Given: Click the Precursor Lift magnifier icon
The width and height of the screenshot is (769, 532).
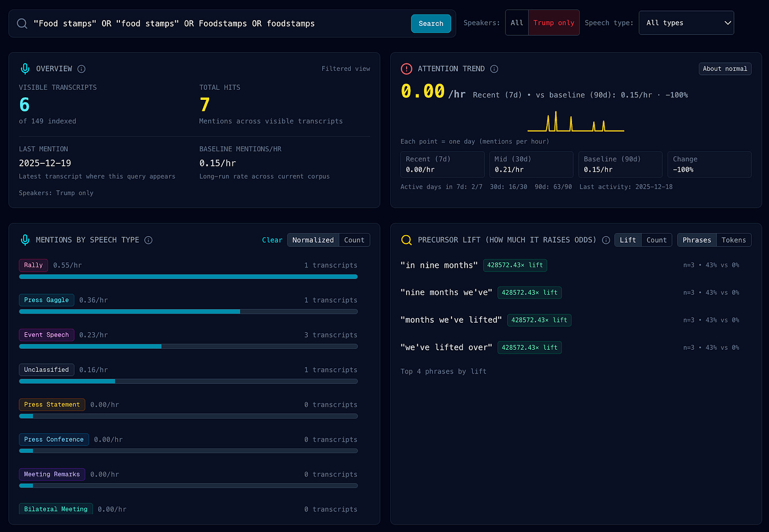Looking at the screenshot, I should tap(406, 240).
